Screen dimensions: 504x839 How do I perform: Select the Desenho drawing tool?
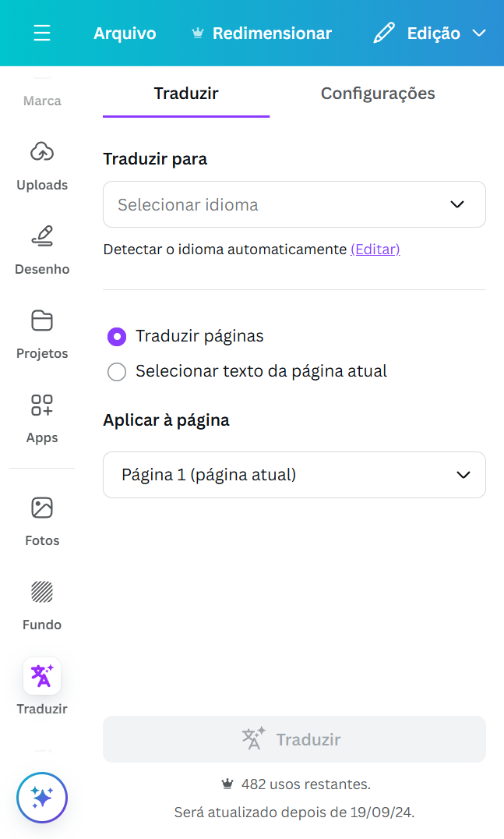point(42,250)
